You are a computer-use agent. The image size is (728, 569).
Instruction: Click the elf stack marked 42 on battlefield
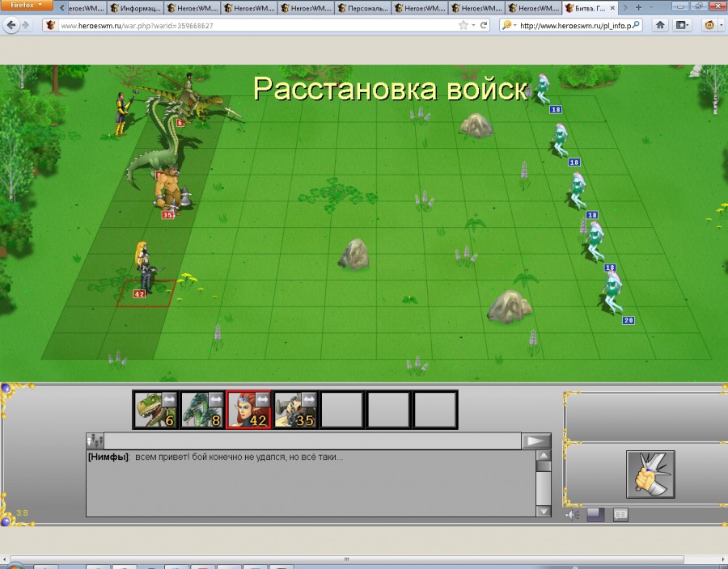(x=144, y=272)
